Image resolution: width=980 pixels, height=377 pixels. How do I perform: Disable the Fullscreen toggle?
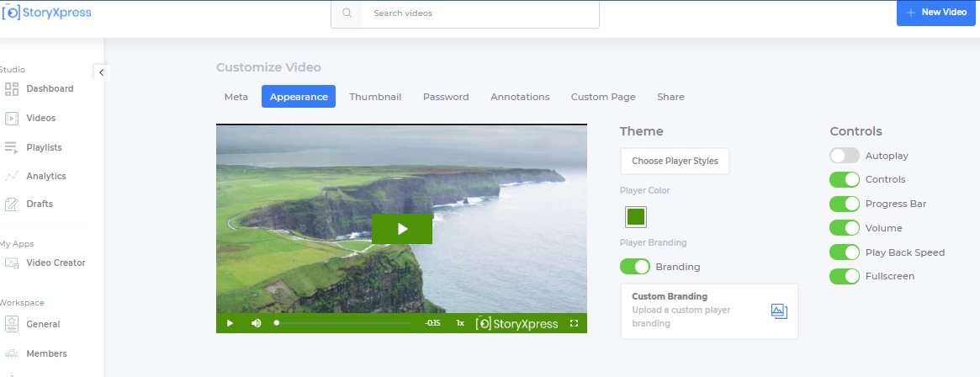click(x=845, y=276)
